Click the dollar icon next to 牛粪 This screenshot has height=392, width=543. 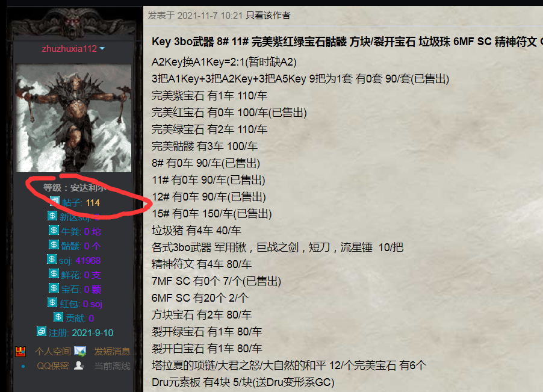tap(54, 230)
